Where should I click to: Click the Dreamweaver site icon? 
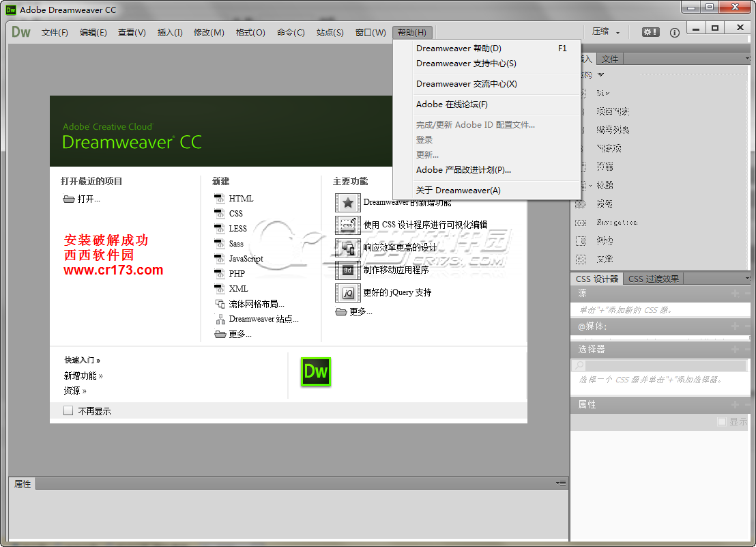(220, 319)
